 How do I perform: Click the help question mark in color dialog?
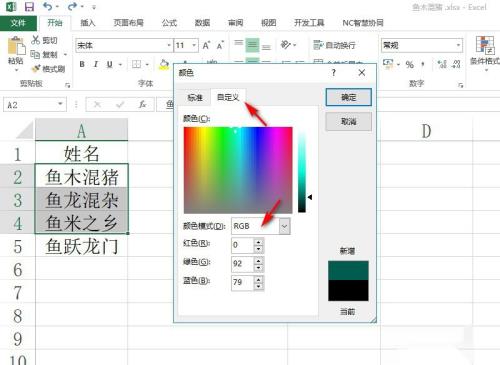click(334, 73)
